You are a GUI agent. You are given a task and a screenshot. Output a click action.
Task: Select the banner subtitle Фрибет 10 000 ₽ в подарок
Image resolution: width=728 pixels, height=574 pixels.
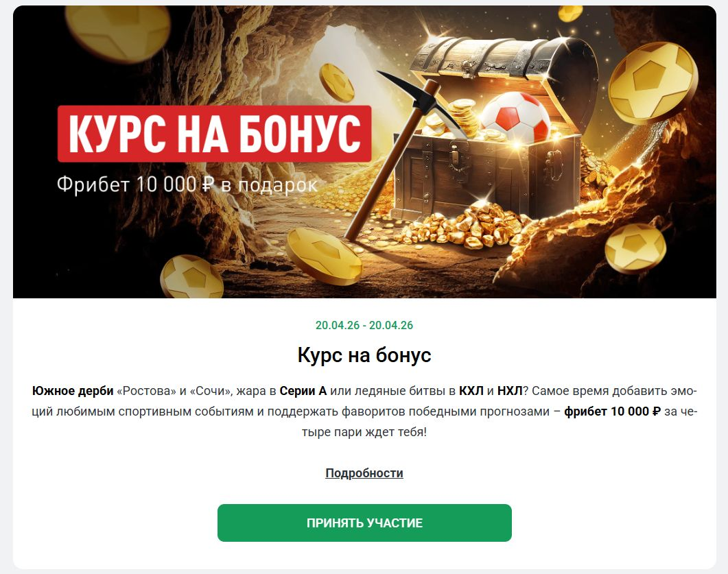click(x=187, y=184)
